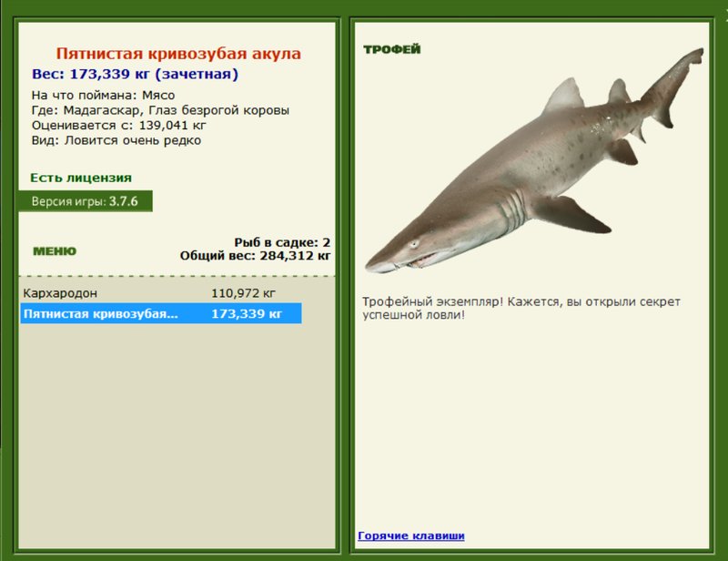Click the 173,339 кг value in the selected row

point(247,313)
